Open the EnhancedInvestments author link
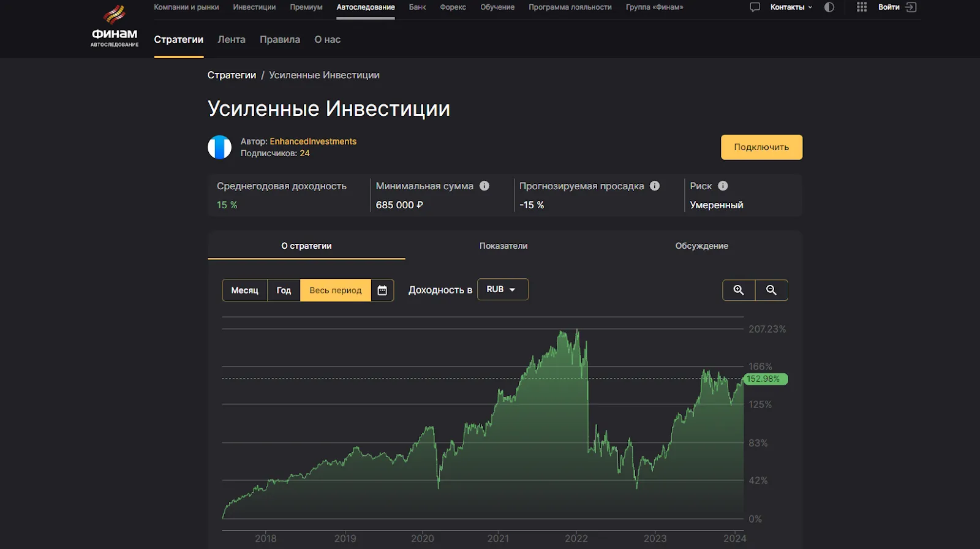 point(313,142)
